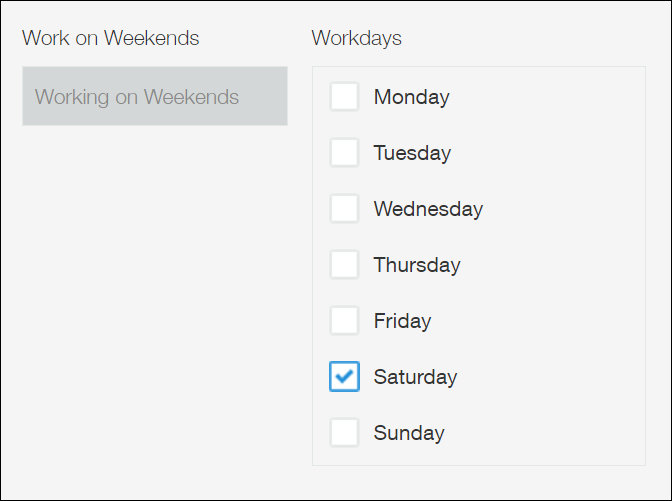The height and width of the screenshot is (501, 672).
Task: Uncheck the Saturday checkbox
Action: [x=344, y=377]
